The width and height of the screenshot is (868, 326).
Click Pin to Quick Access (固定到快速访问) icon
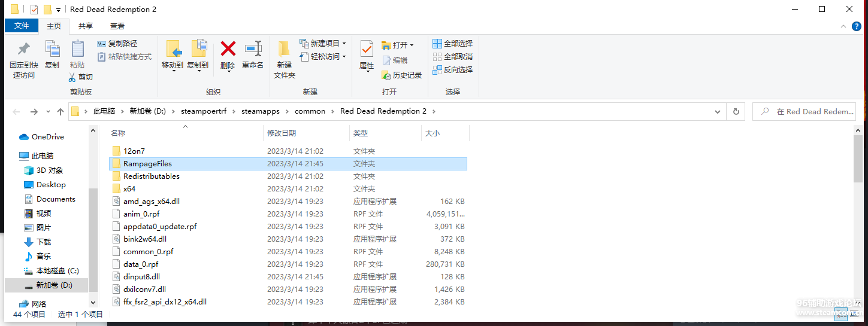tap(24, 50)
